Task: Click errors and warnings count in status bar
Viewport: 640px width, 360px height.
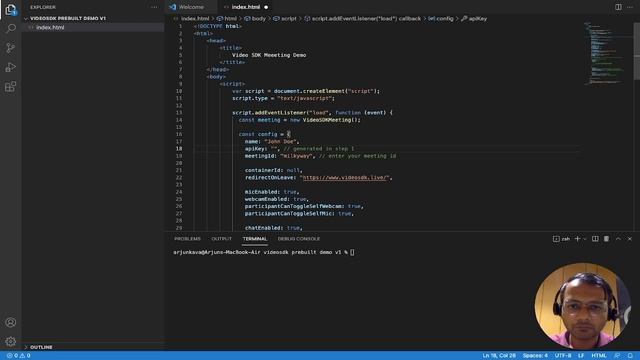Action: point(19,356)
